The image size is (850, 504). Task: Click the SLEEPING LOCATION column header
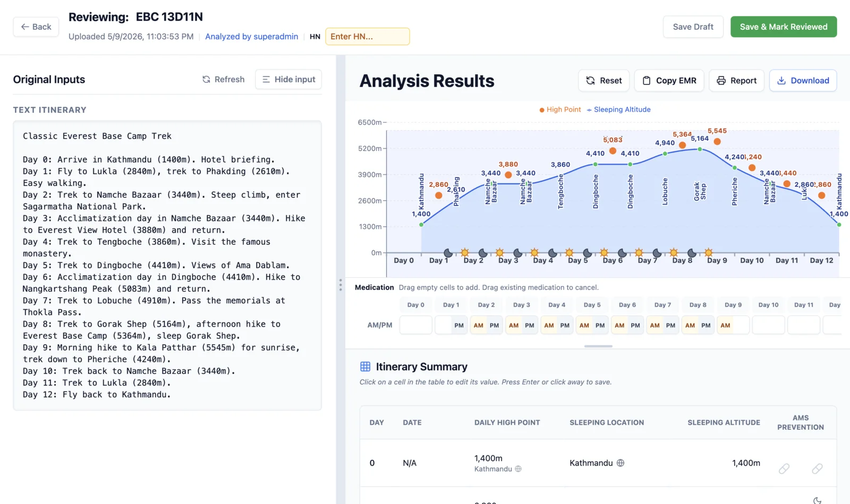607,423
